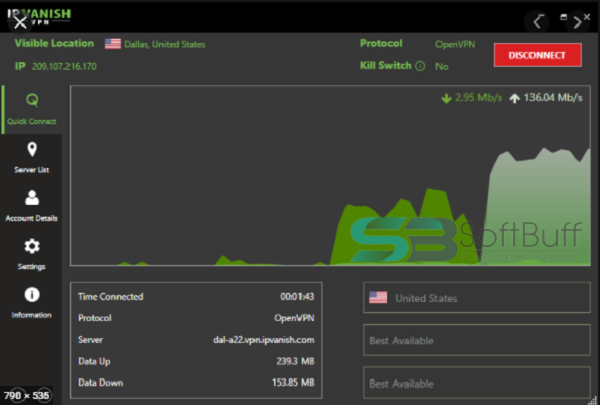Open the Server List tab

31,158
